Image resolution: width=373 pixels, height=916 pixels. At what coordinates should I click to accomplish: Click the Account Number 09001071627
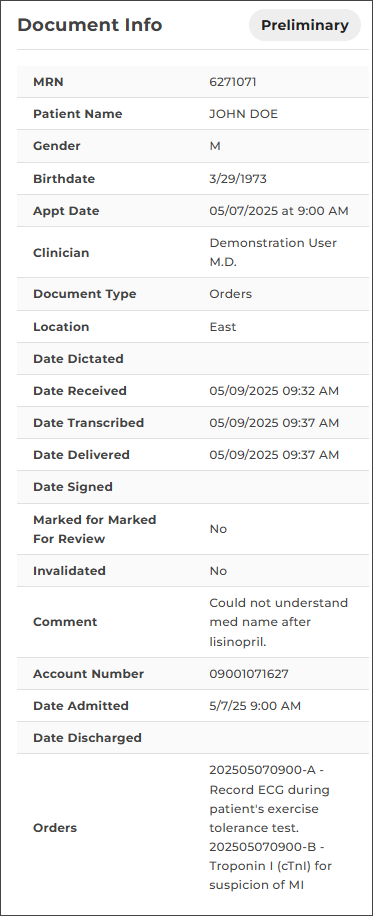tap(249, 674)
